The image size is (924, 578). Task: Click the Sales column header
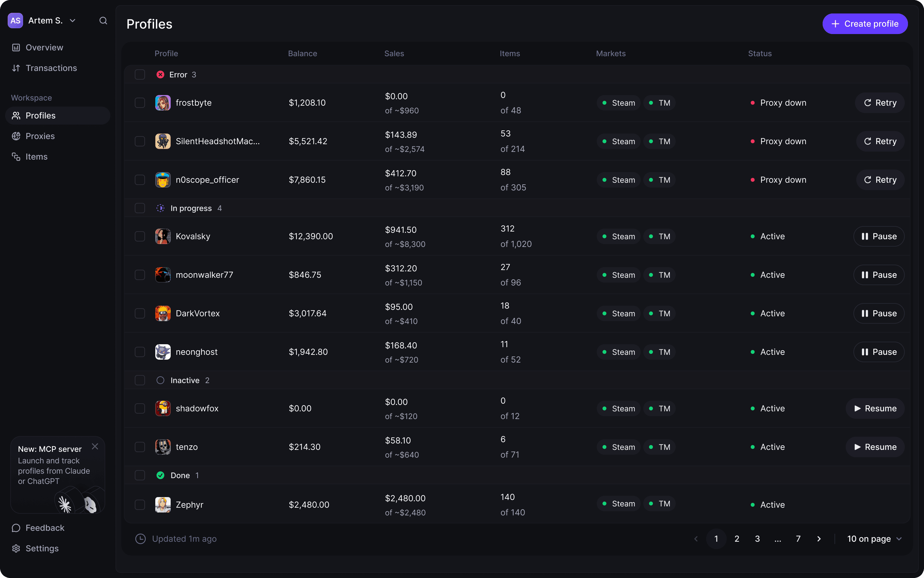394,54
